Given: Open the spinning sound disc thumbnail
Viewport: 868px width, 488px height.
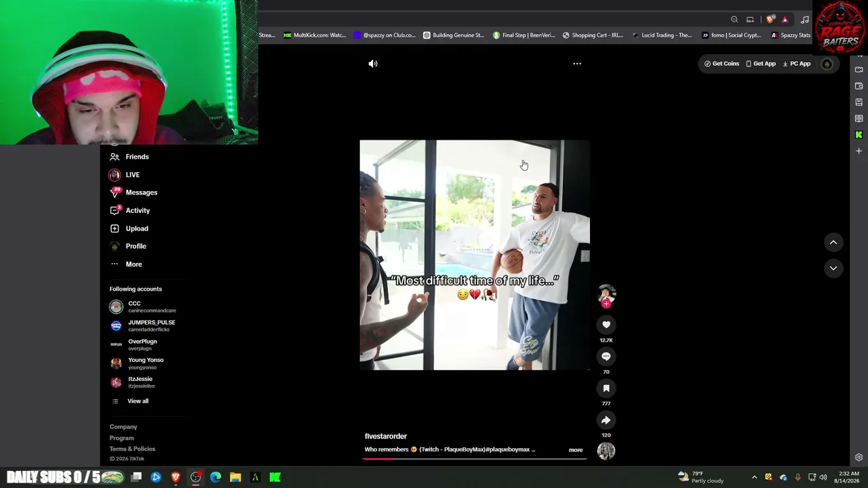Looking at the screenshot, I should coord(606,451).
